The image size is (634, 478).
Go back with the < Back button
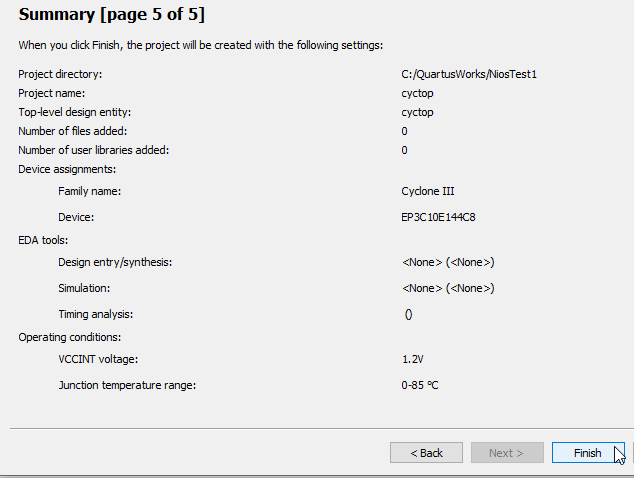[426, 453]
